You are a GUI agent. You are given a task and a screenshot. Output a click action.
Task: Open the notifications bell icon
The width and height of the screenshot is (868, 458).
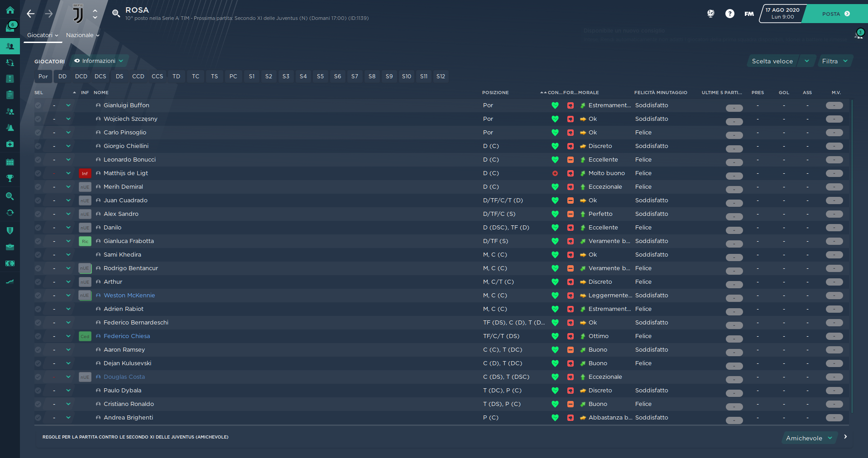click(858, 34)
